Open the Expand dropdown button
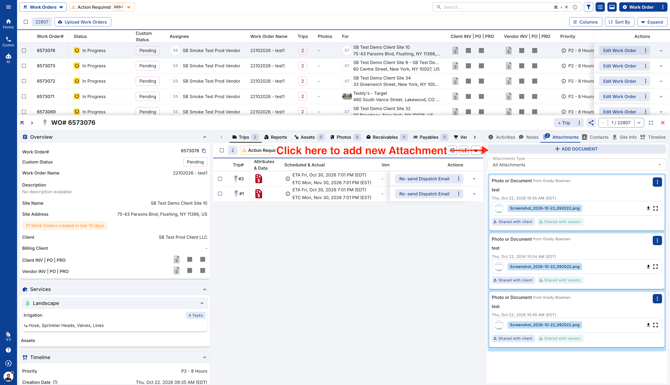 (x=652, y=22)
